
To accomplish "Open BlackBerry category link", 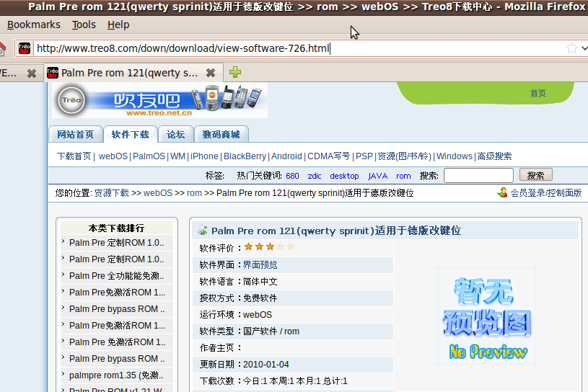I will (245, 156).
